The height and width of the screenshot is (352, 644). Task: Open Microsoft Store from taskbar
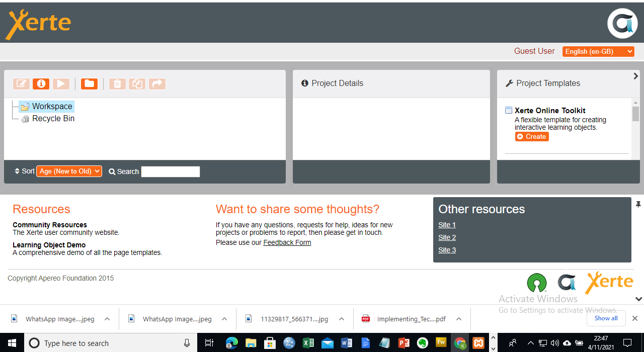click(x=270, y=343)
